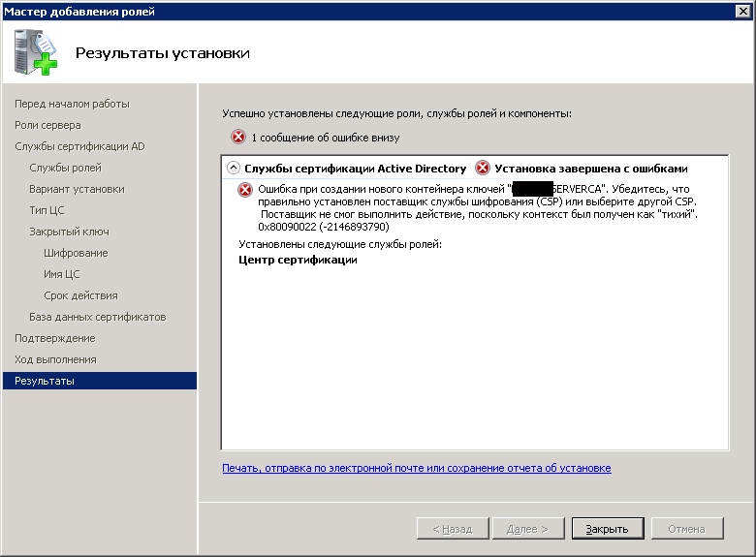Select 'Вариант установки' in navigation list
Image resolution: width=756 pixels, height=557 pixels.
click(x=77, y=189)
